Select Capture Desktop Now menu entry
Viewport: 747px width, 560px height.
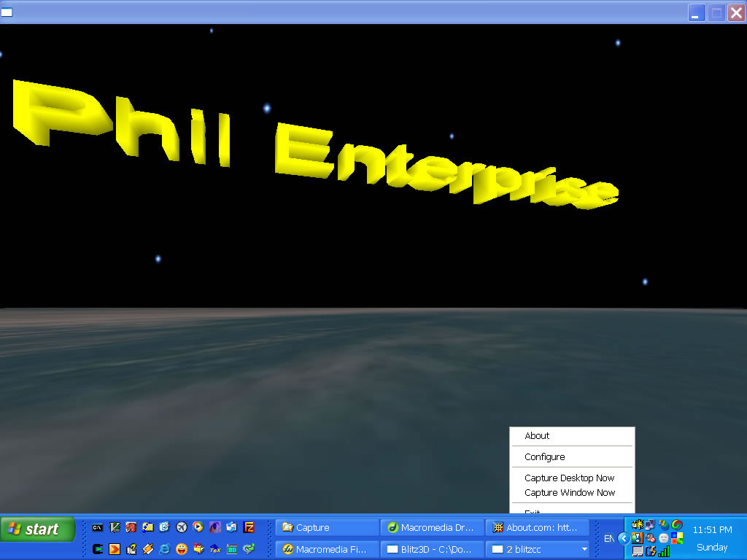click(569, 478)
